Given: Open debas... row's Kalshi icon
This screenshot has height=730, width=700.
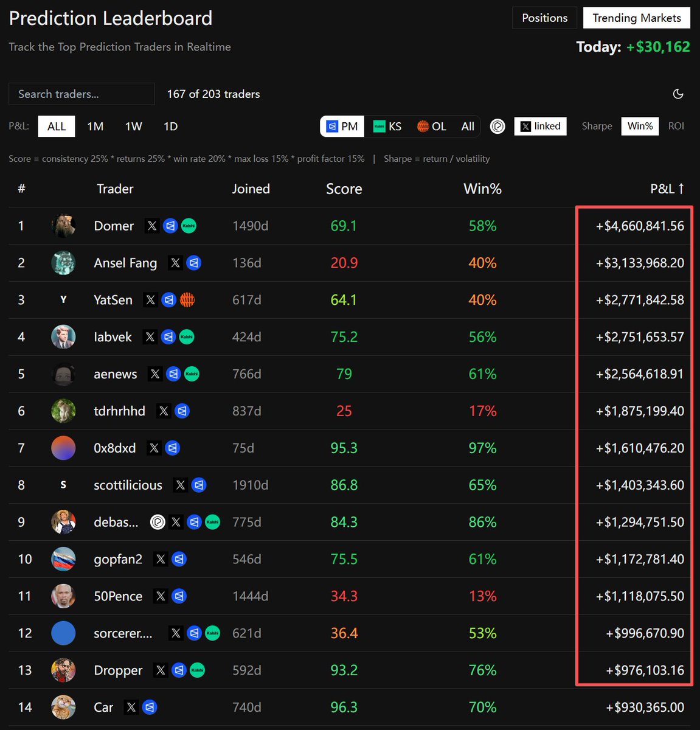Looking at the screenshot, I should tap(212, 522).
